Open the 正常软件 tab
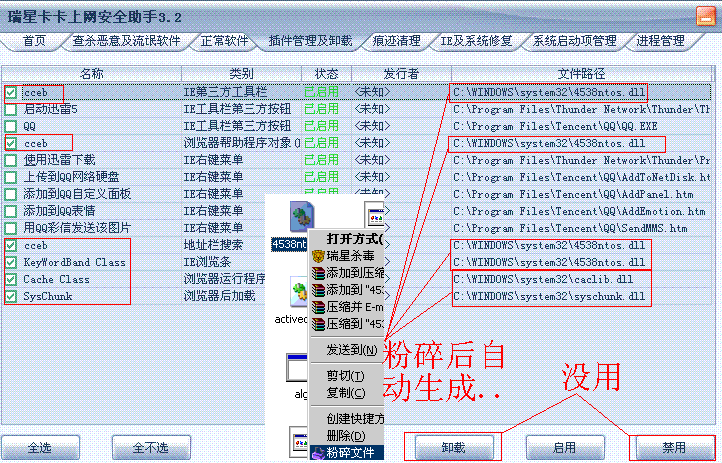Image resolution: width=722 pixels, height=463 pixels. point(224,41)
